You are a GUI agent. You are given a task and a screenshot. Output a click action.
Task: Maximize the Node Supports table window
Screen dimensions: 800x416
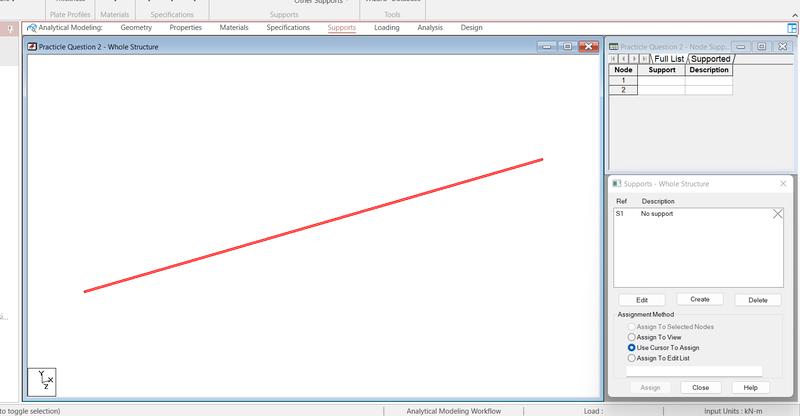click(762, 46)
